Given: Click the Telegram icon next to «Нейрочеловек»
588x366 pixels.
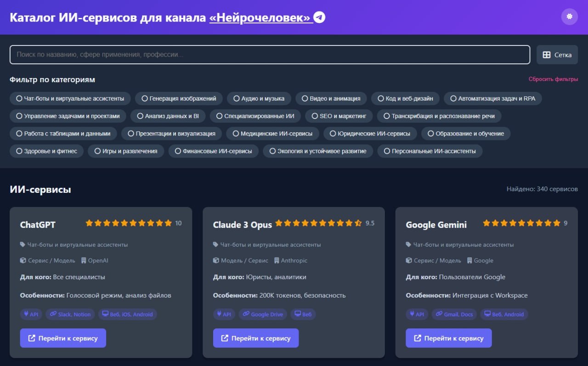Looking at the screenshot, I should point(318,17).
